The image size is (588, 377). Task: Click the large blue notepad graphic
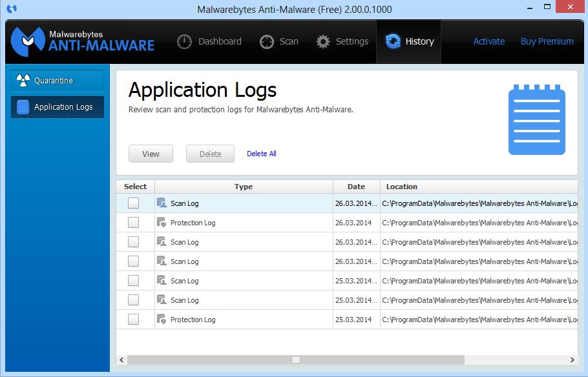pos(536,119)
